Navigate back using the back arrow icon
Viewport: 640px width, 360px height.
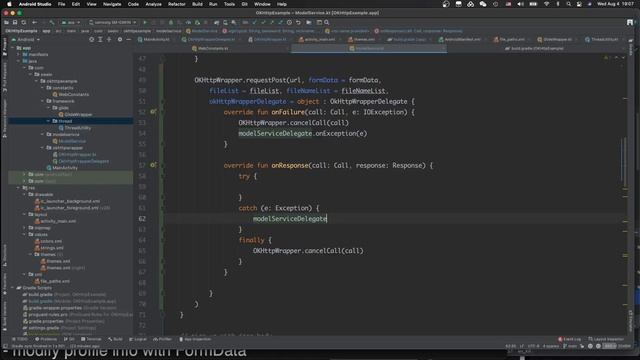(x=35, y=22)
